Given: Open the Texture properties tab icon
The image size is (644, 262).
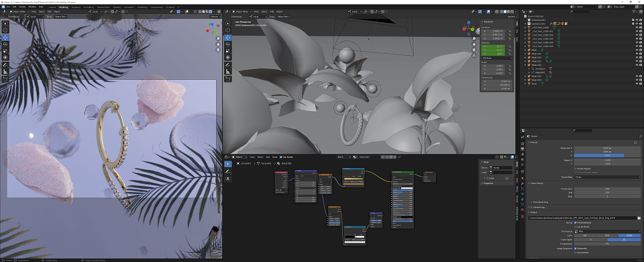Looking at the screenshot, I should 523,216.
